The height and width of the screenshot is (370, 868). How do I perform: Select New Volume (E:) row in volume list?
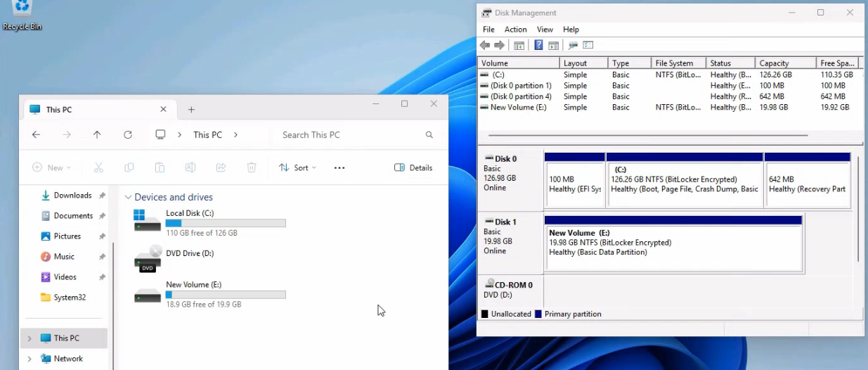[x=671, y=108]
